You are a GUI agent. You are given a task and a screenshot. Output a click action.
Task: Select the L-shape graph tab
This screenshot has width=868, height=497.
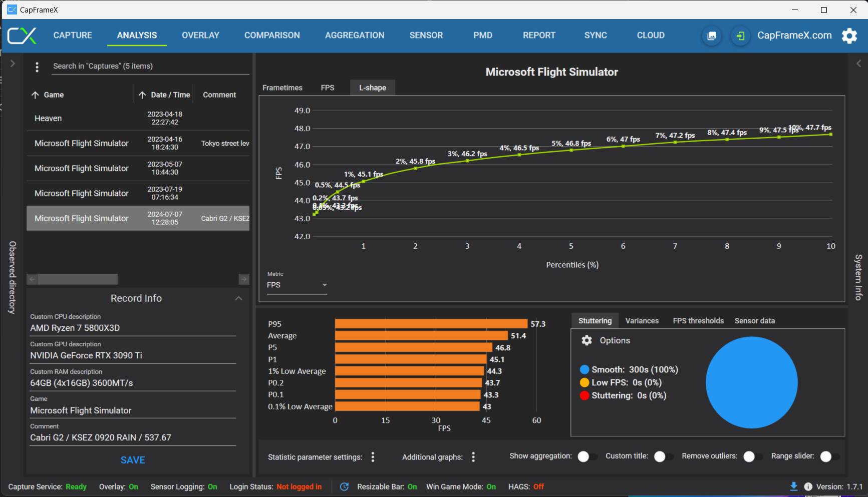tap(373, 88)
